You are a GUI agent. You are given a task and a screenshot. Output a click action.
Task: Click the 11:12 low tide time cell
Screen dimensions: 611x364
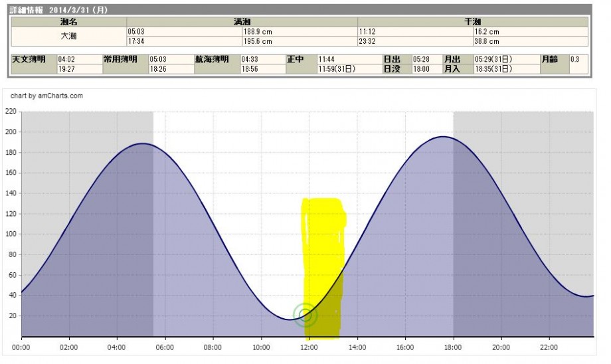click(415, 32)
